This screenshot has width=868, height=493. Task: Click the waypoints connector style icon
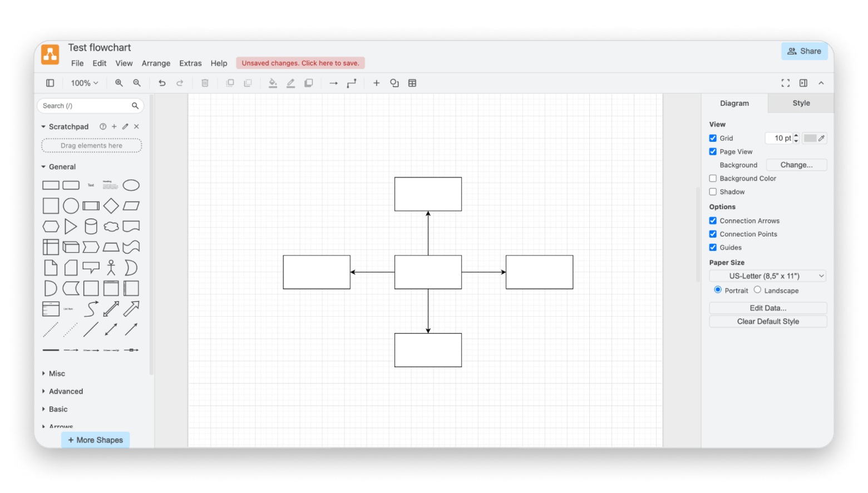[352, 83]
